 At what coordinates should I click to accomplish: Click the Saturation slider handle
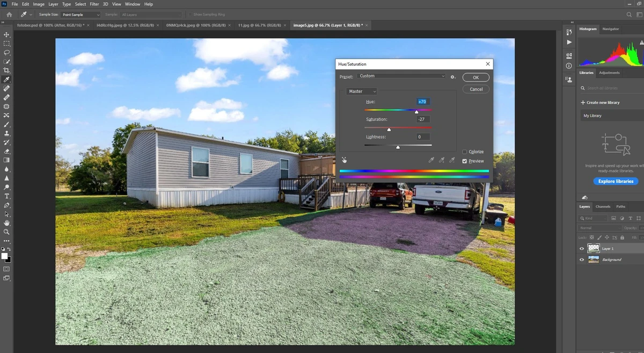pyautogui.click(x=389, y=129)
